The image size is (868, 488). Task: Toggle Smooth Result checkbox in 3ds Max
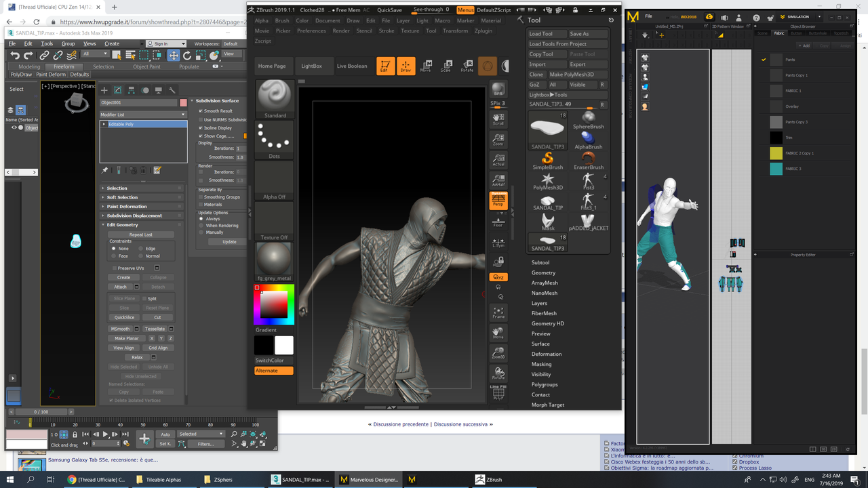point(200,110)
